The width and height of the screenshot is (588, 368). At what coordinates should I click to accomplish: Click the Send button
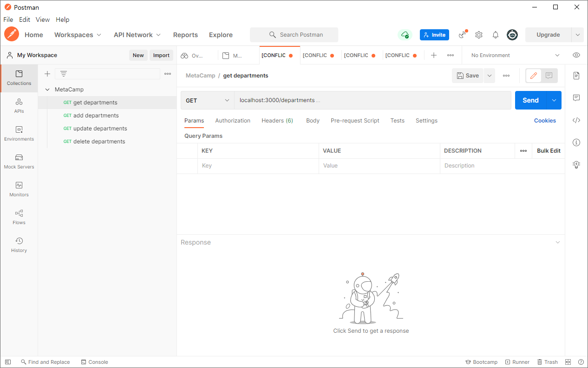[x=531, y=100]
